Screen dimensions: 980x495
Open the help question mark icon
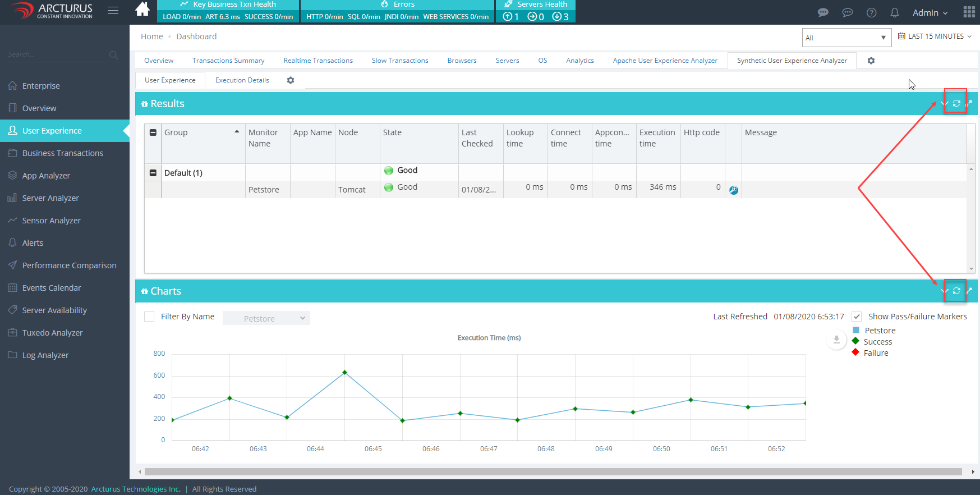(x=871, y=12)
